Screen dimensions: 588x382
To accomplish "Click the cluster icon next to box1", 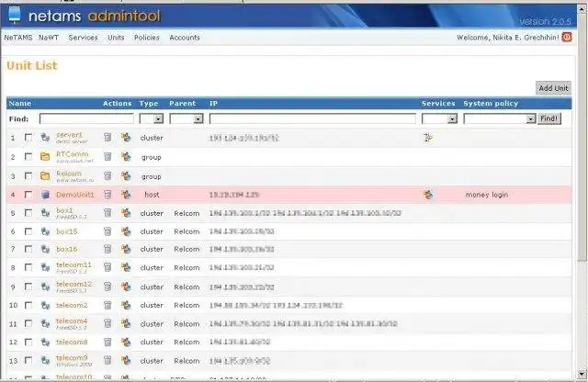I will click(45, 212).
